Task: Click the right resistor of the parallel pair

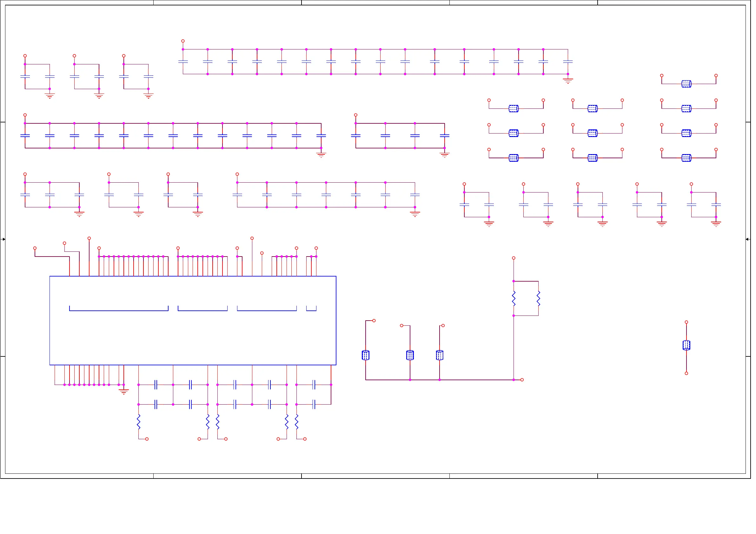Action: [x=538, y=298]
